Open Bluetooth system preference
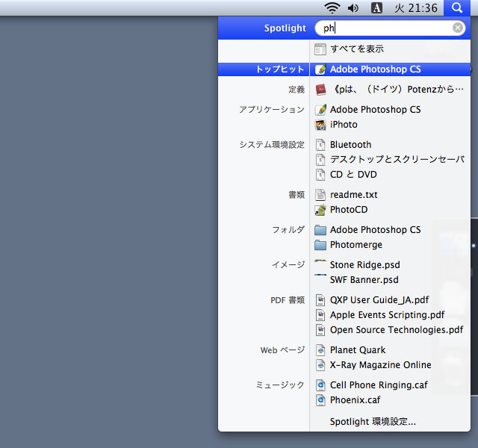Viewport: 478px width, 448px height. tap(350, 144)
